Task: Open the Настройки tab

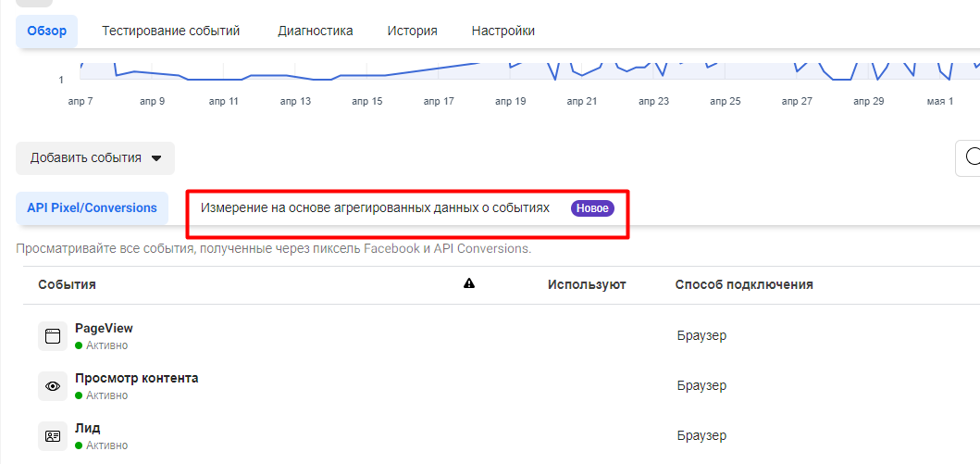Action: click(503, 31)
